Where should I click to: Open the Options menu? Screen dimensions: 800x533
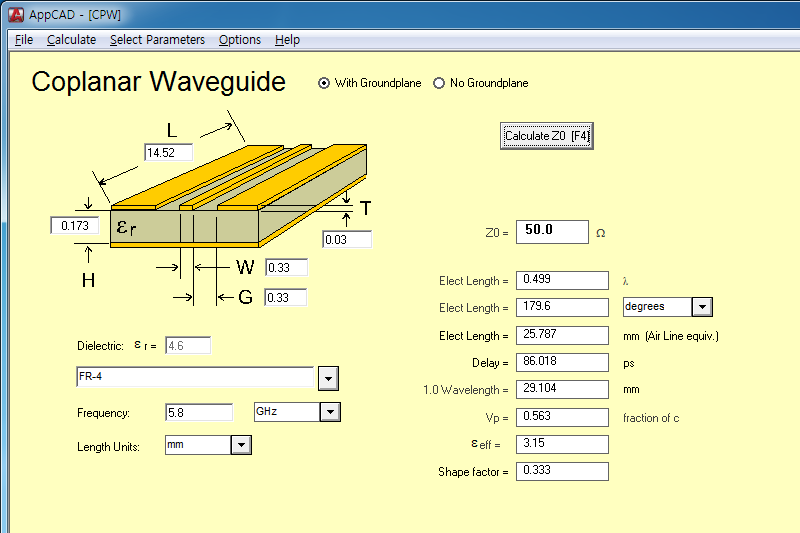pyautogui.click(x=240, y=40)
